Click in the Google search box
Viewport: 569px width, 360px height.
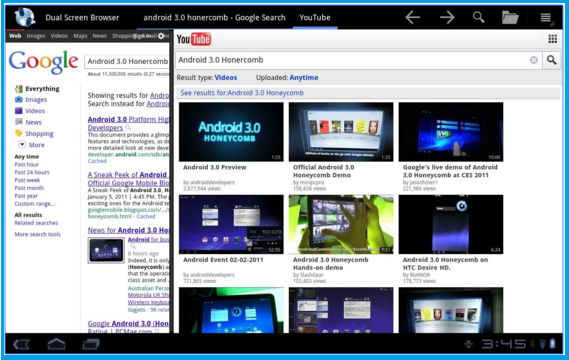[x=127, y=61]
